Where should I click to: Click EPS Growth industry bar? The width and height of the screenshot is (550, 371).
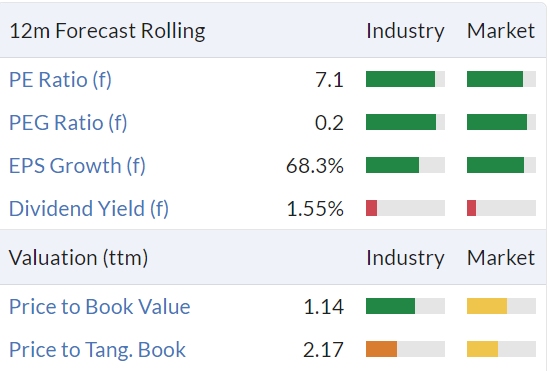405,165
